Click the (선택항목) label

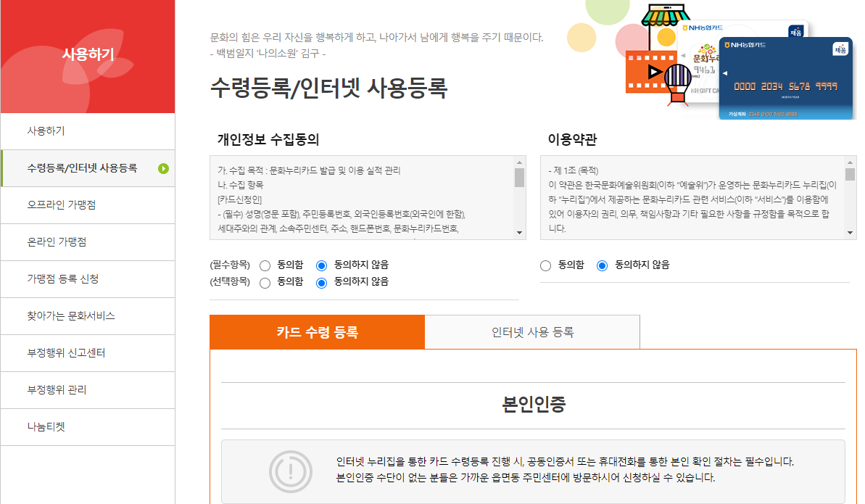tap(230, 281)
